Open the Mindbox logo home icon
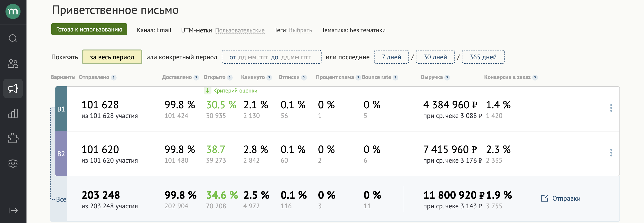644x223 pixels. tap(13, 12)
